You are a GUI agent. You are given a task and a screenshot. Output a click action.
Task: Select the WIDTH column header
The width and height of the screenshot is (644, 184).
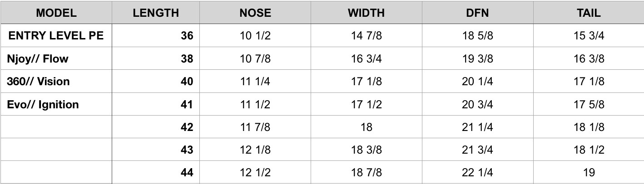click(x=366, y=13)
